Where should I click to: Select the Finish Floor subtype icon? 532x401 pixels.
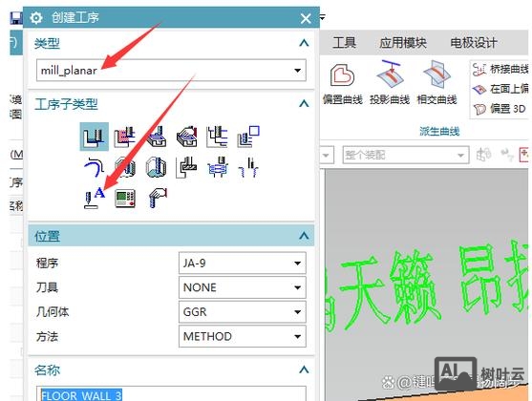tap(156, 167)
